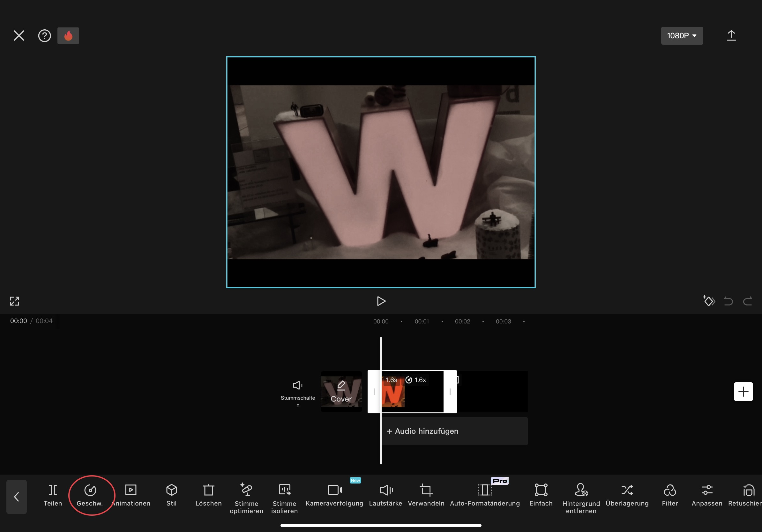The image size is (762, 532).
Task: Toggle fullscreen preview mode
Action: 15,301
